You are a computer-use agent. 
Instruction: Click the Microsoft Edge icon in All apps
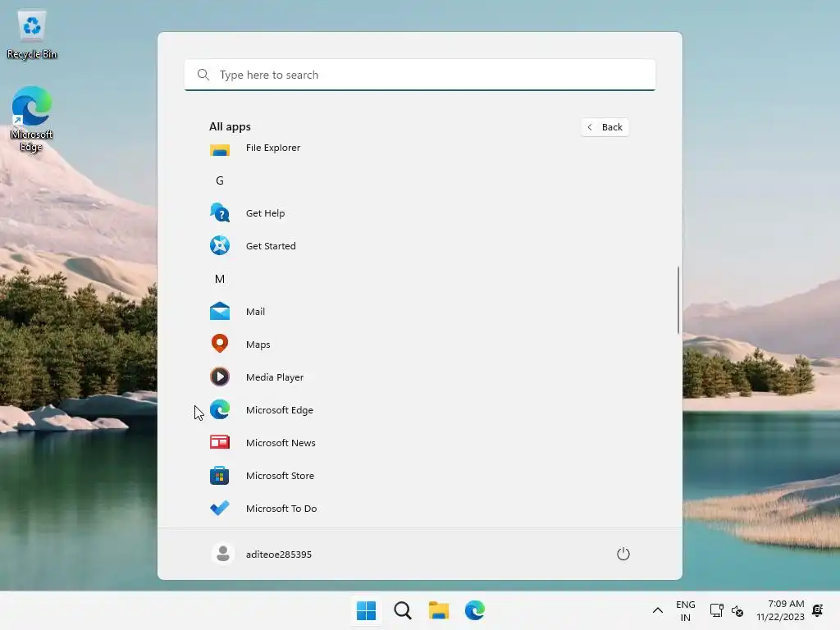(220, 410)
